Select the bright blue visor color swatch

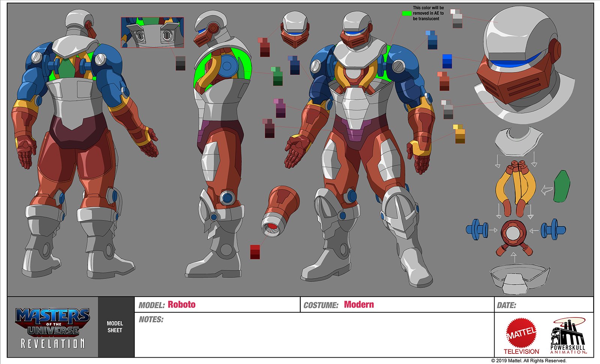coord(447,61)
